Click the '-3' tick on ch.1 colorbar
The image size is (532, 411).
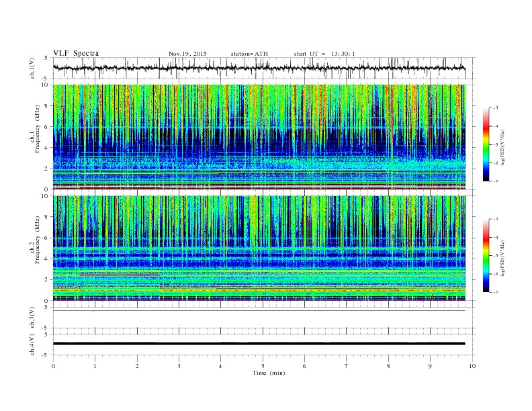click(x=495, y=108)
